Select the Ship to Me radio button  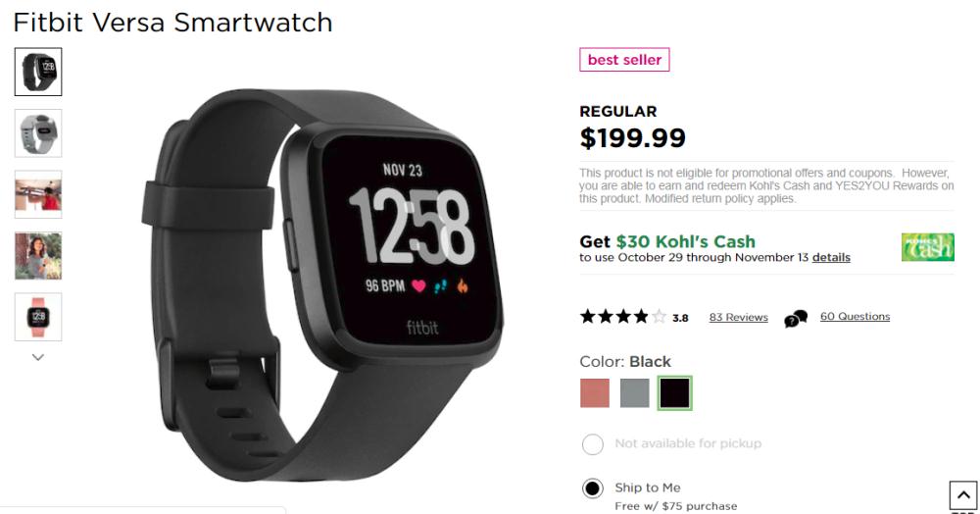click(593, 488)
